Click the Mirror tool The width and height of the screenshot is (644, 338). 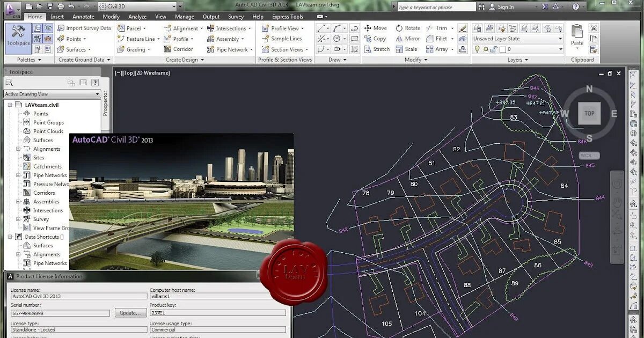(x=408, y=39)
